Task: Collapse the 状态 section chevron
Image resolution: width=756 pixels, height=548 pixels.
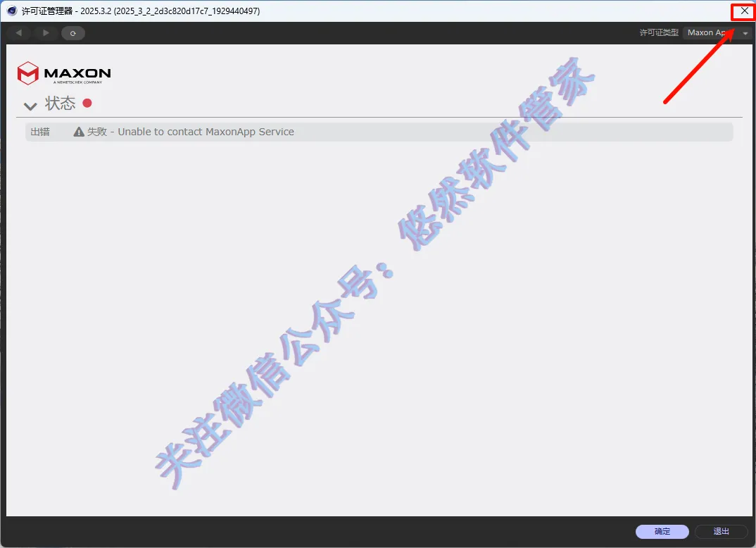Action: tap(30, 106)
